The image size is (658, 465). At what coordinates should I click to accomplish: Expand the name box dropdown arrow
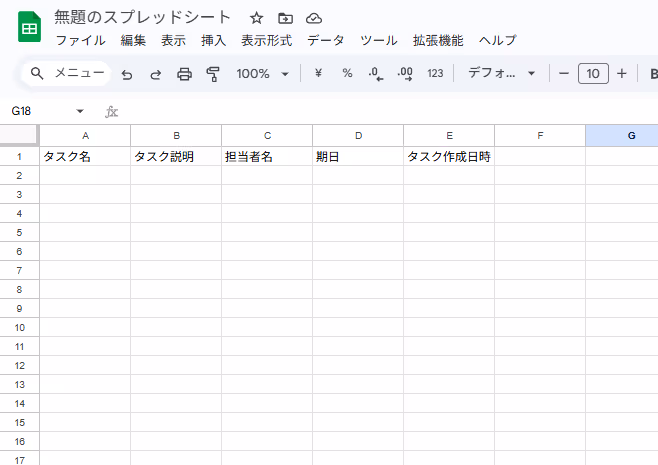click(80, 111)
